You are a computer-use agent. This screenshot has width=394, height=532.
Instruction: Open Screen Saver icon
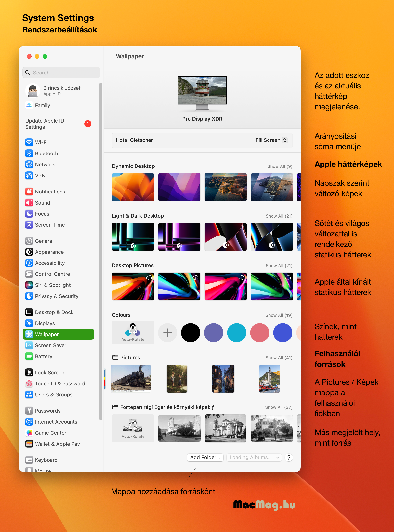click(x=29, y=345)
